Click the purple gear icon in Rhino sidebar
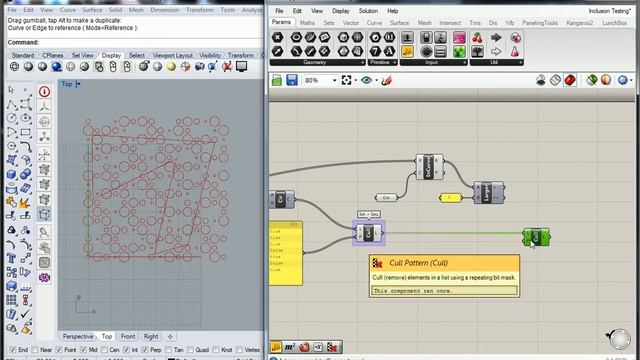 click(x=44, y=278)
